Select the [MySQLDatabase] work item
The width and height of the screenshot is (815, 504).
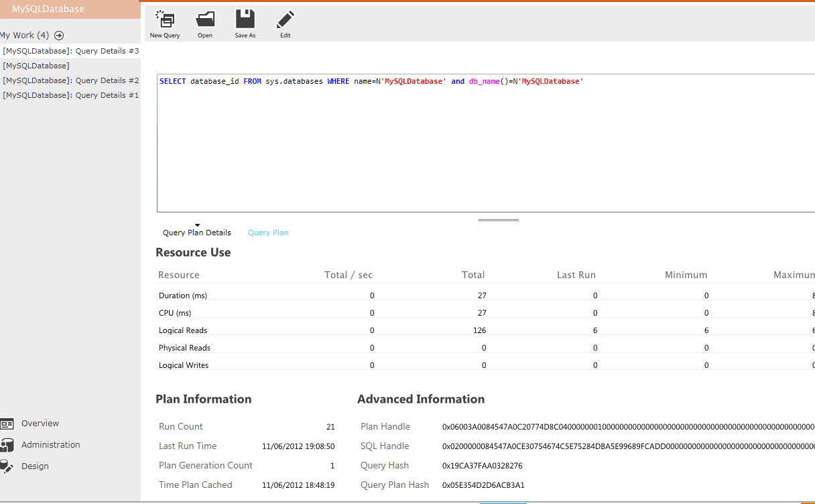(36, 66)
